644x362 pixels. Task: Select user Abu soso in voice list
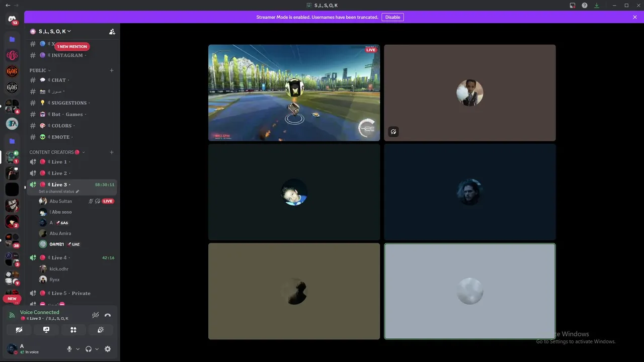pyautogui.click(x=77, y=212)
